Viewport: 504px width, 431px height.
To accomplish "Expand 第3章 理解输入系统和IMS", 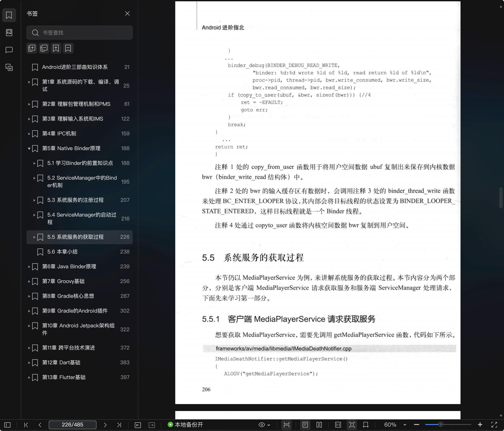I will [x=29, y=119].
